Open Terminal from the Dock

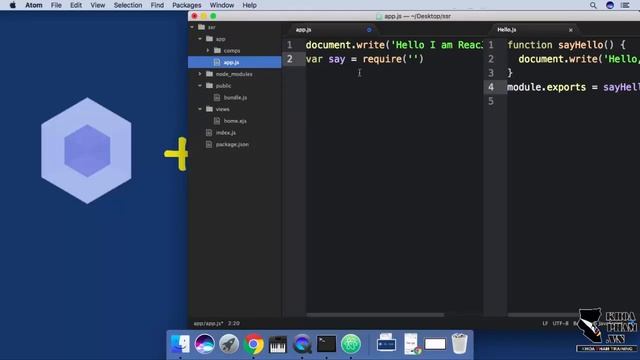(x=327, y=344)
